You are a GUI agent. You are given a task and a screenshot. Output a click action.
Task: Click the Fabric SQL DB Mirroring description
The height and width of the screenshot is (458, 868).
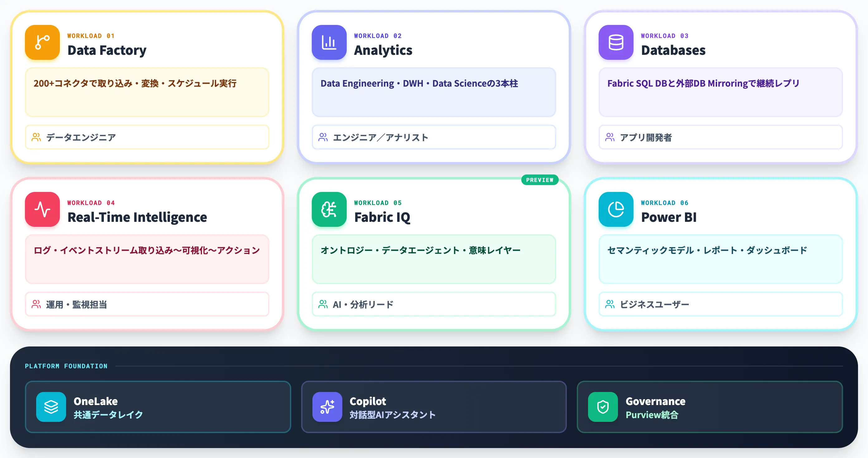721,92
